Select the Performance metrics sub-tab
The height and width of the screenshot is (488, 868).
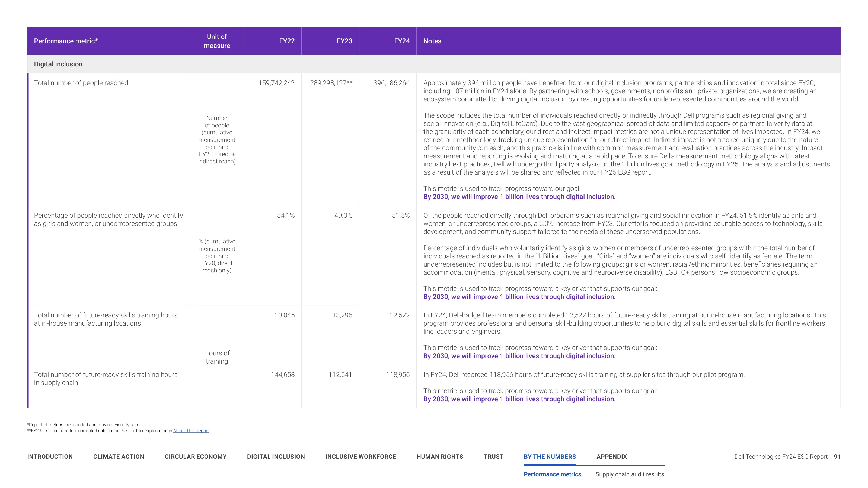tap(552, 474)
